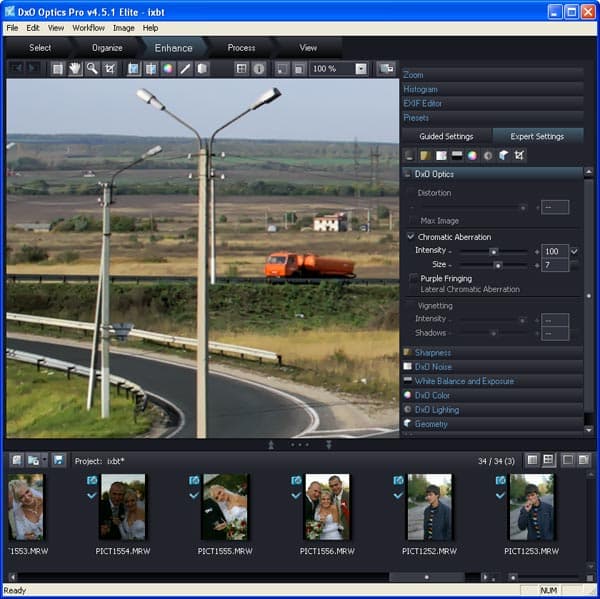This screenshot has height=599, width=600.
Task: Adjust the Chromatic Aberration Intensity slider
Action: pos(494,251)
